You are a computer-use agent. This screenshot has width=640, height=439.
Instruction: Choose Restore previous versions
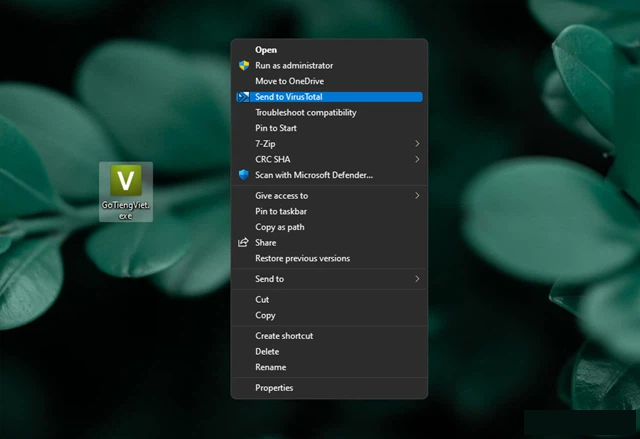pos(329,258)
